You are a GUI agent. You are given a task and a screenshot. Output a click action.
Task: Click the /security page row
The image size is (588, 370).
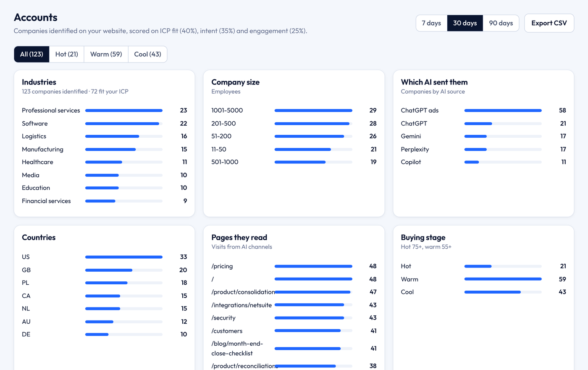point(294,318)
